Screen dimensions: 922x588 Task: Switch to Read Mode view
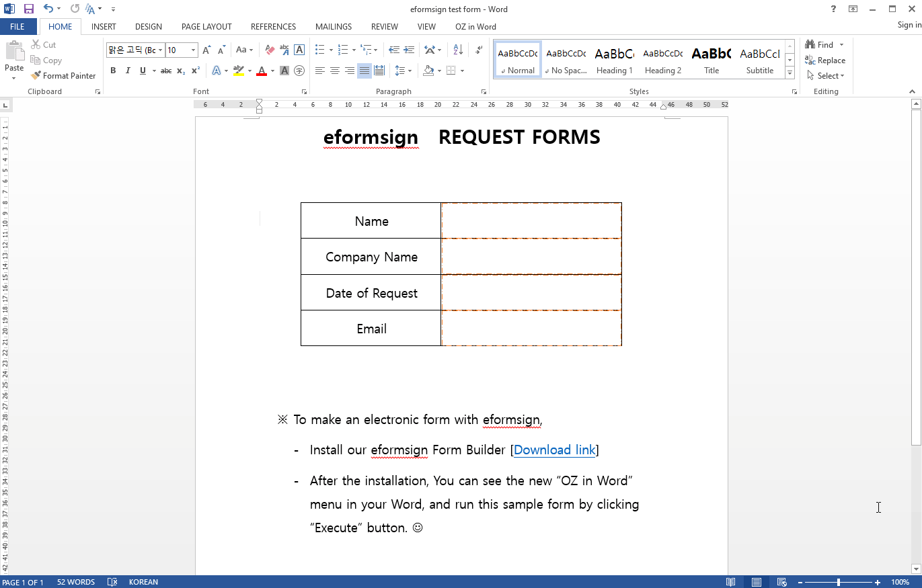click(x=731, y=582)
